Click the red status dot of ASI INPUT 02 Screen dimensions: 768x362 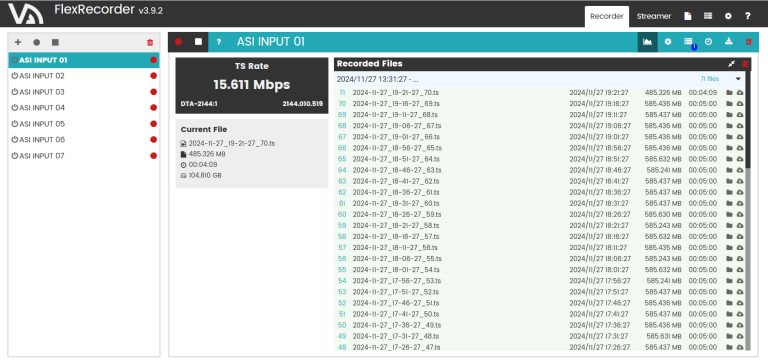click(x=153, y=76)
